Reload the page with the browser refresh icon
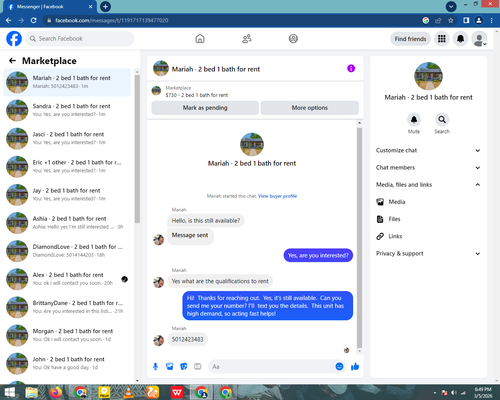 33,20
